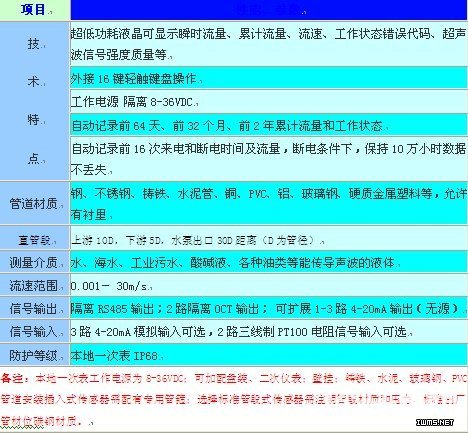Select the 隔离RS485输出 description cell

point(269,308)
